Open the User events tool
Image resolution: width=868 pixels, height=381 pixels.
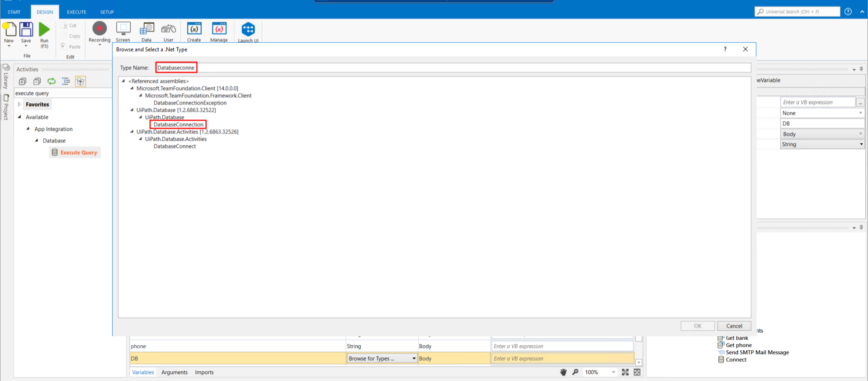click(169, 29)
